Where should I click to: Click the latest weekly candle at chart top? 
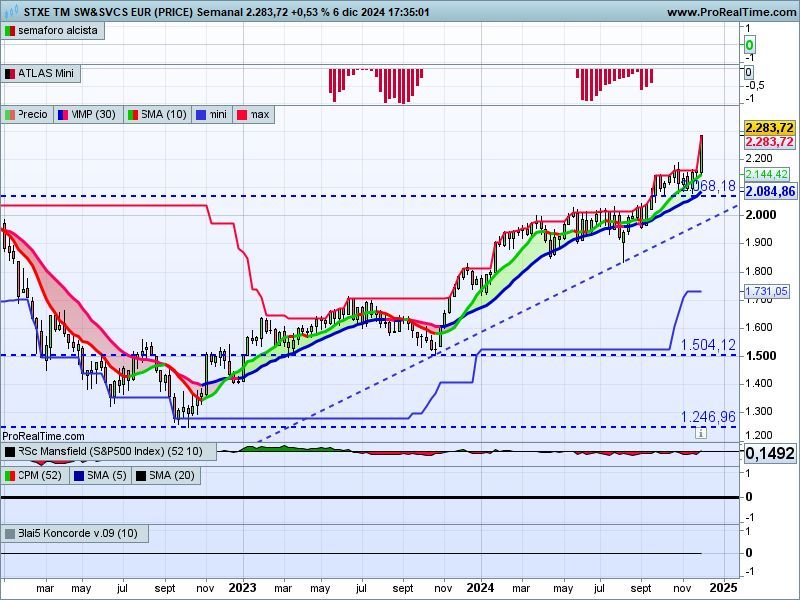[702, 154]
